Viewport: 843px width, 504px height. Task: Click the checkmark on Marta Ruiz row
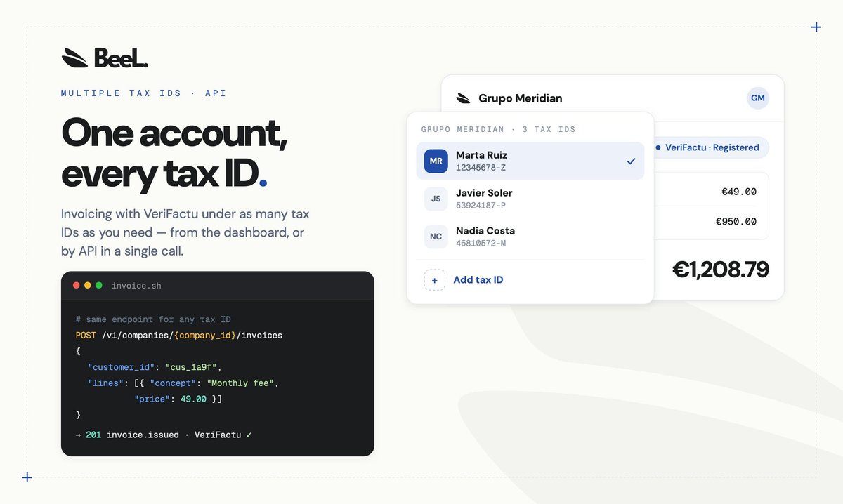631,161
